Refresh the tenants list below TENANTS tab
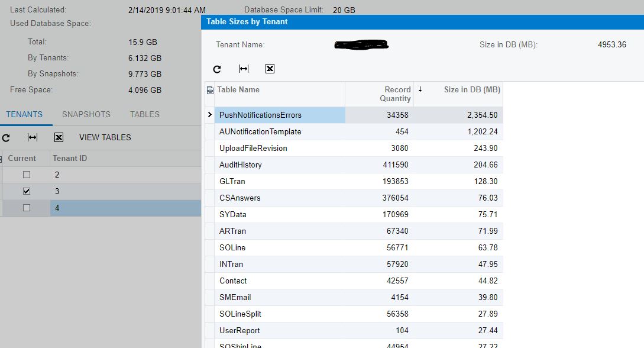The image size is (644, 348). [x=5, y=137]
